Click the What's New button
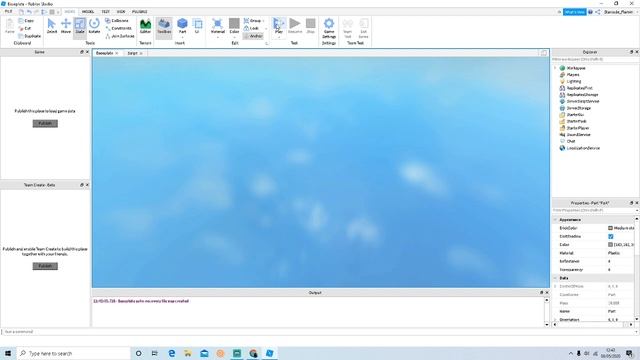Image resolution: width=640 pixels, height=360 pixels. 574,12
